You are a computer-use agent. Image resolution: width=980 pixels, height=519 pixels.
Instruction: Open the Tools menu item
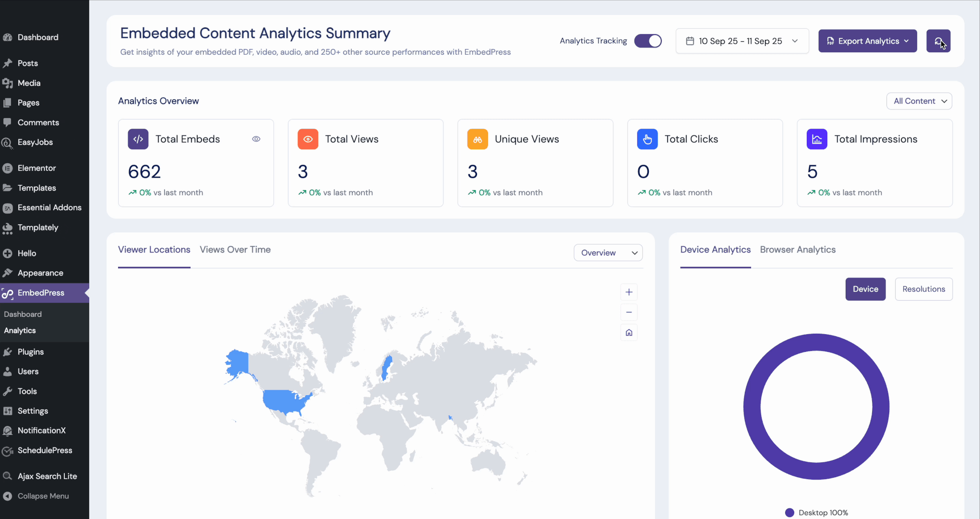click(x=44, y=391)
